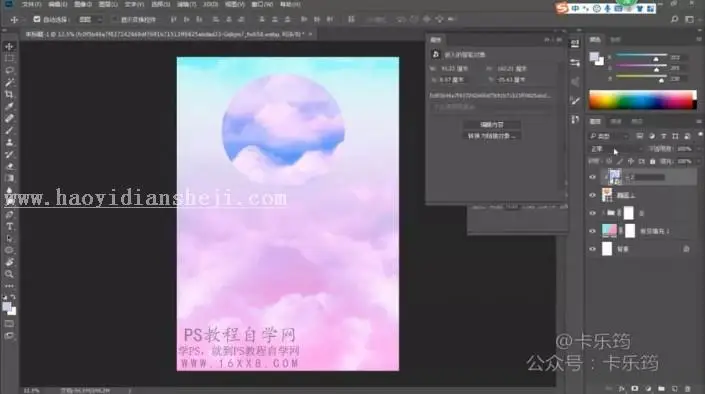The height and width of the screenshot is (394, 705).
Task: Hide the 背景 layer
Action: click(x=592, y=249)
